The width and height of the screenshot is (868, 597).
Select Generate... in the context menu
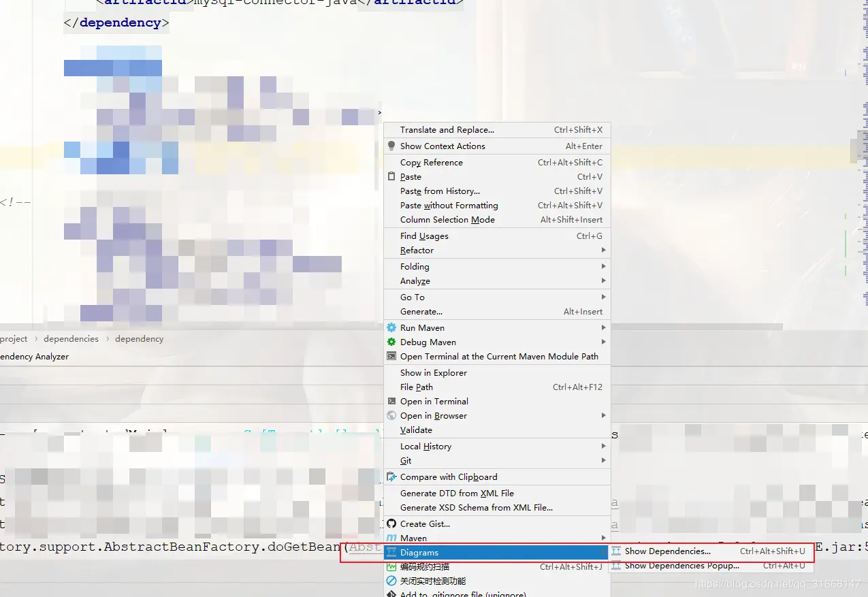[497, 311]
